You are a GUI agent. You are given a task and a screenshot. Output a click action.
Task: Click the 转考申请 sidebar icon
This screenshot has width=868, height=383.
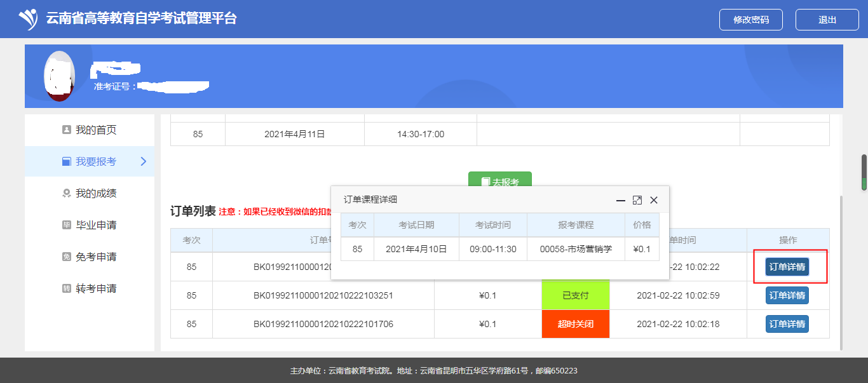[x=66, y=288]
